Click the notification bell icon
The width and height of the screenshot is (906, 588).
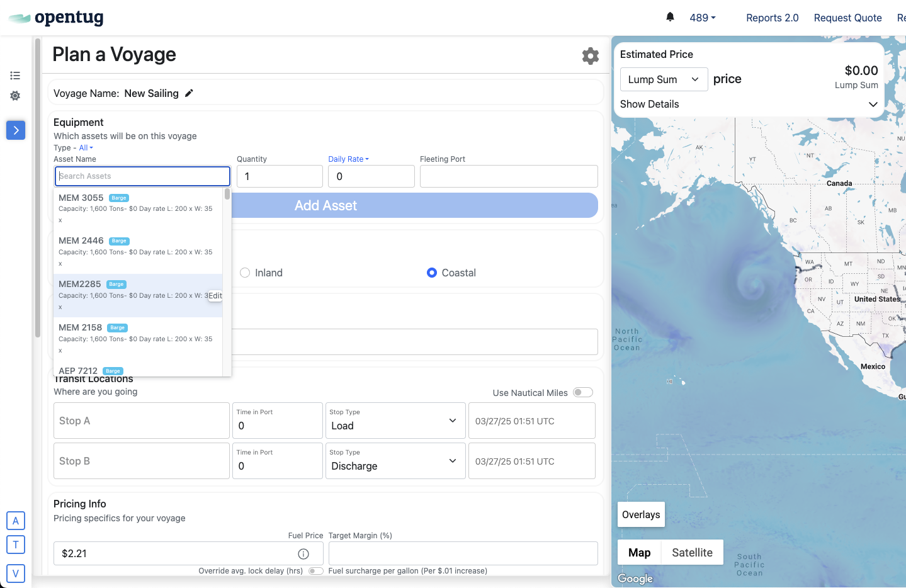tap(670, 17)
